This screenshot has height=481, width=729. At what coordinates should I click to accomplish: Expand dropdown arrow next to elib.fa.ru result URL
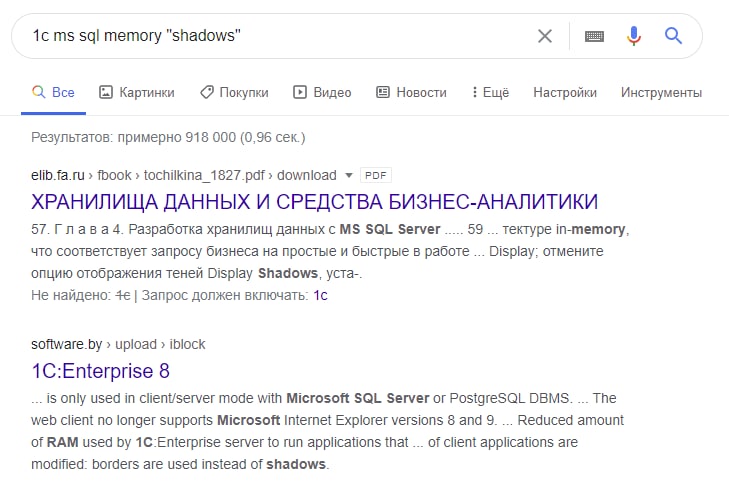click(349, 176)
